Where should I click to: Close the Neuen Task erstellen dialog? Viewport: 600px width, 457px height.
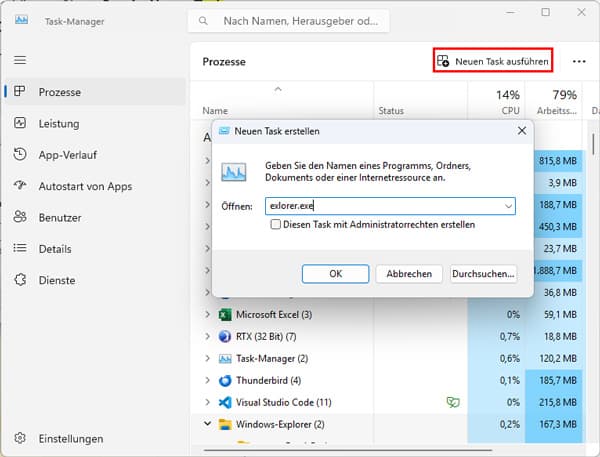[x=522, y=131]
